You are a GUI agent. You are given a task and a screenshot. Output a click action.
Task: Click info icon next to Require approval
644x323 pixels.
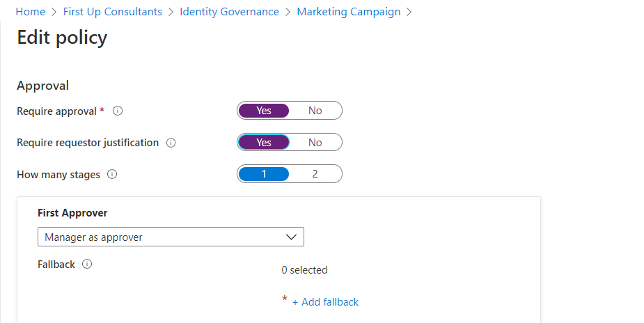[x=118, y=111]
